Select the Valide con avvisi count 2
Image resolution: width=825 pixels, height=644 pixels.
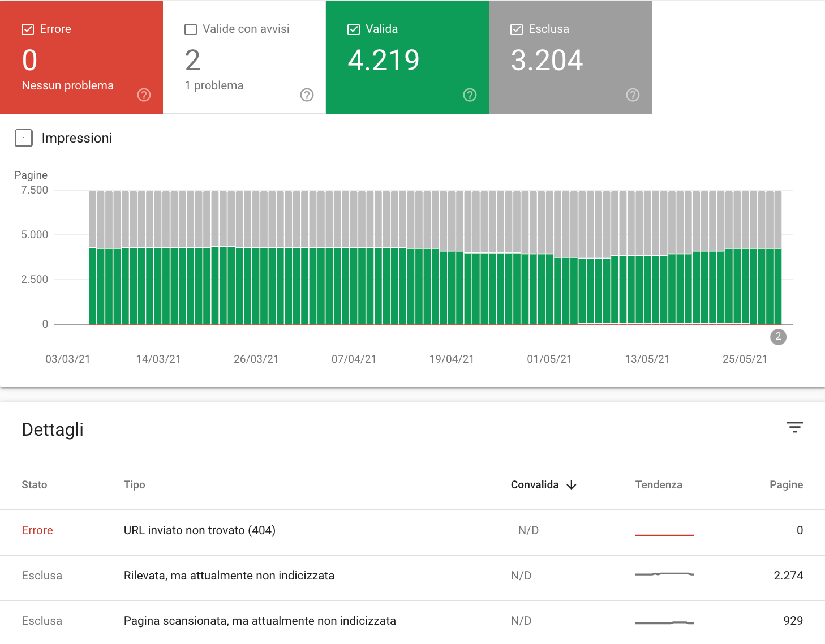click(x=193, y=61)
